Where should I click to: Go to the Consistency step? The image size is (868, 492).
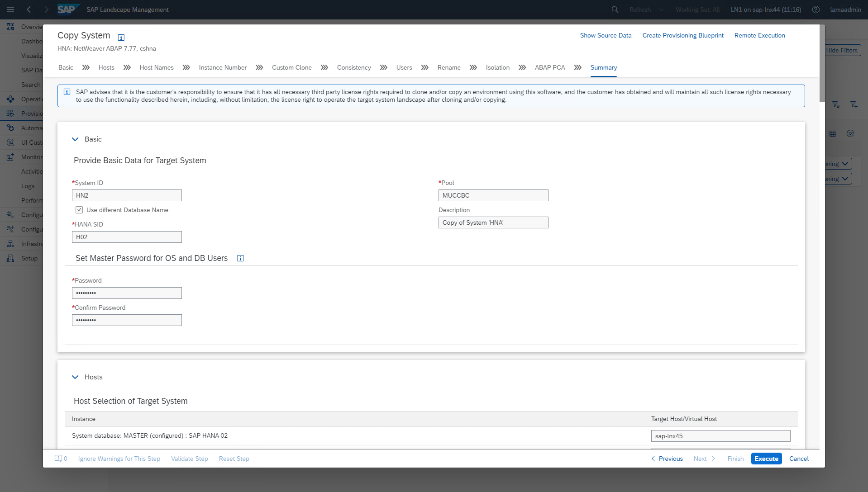[x=354, y=67]
